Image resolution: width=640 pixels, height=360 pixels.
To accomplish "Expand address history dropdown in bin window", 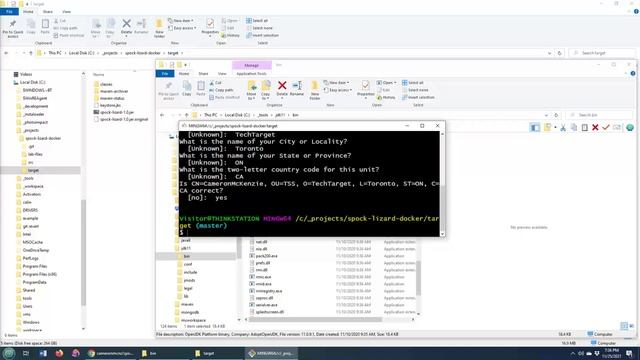I will pyautogui.click(x=546, y=115).
